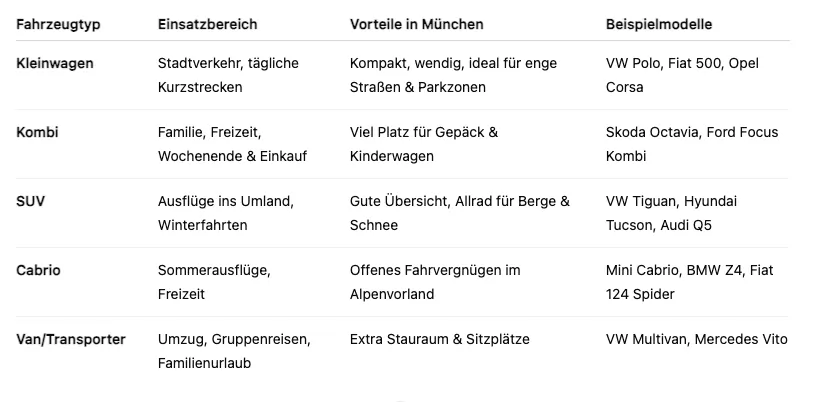
Task: Select the Vorteile in München header
Action: (x=416, y=24)
